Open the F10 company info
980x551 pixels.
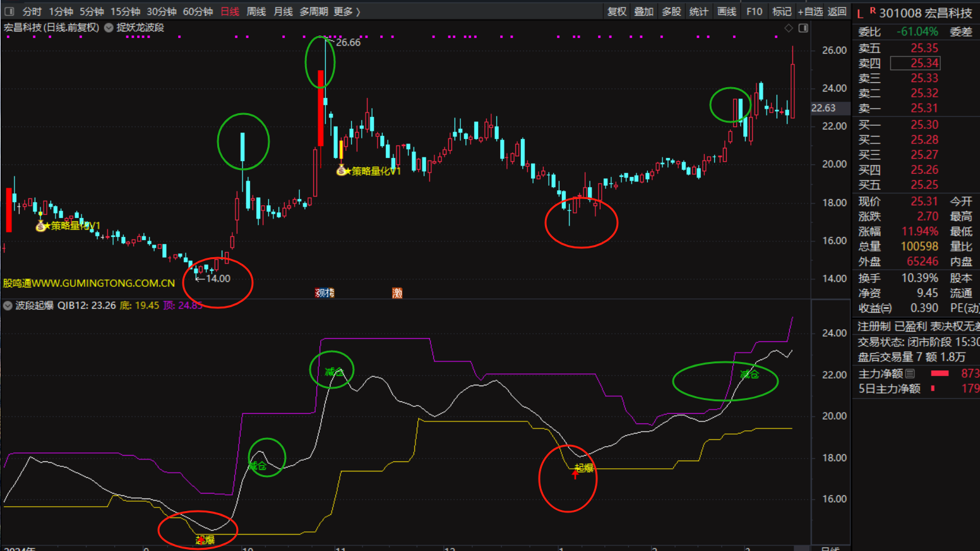[754, 11]
